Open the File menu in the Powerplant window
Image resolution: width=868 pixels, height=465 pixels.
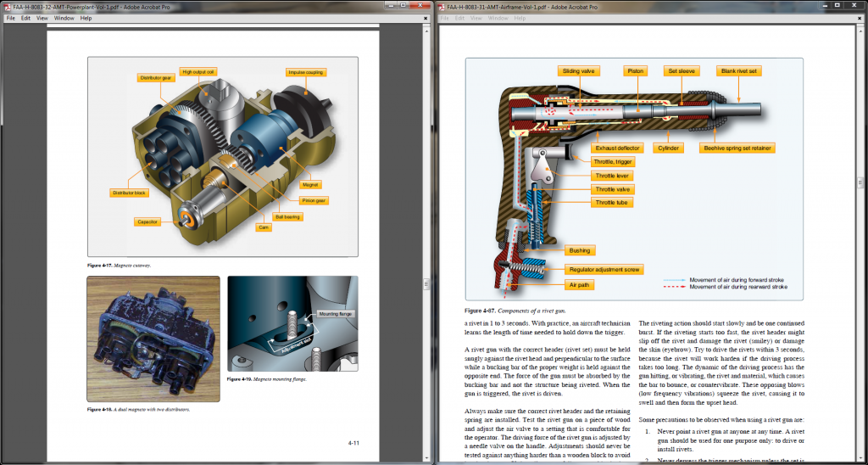tap(11, 18)
